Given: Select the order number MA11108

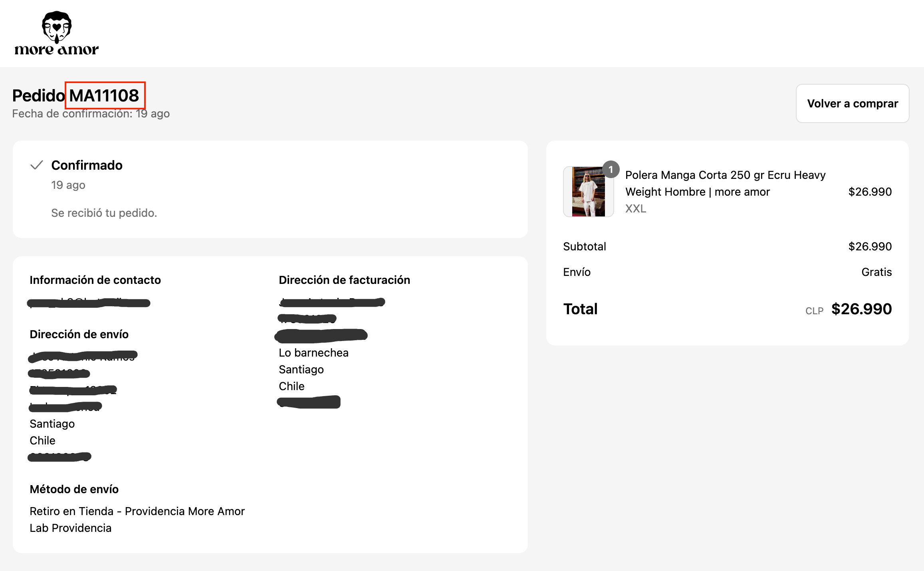Looking at the screenshot, I should (104, 95).
